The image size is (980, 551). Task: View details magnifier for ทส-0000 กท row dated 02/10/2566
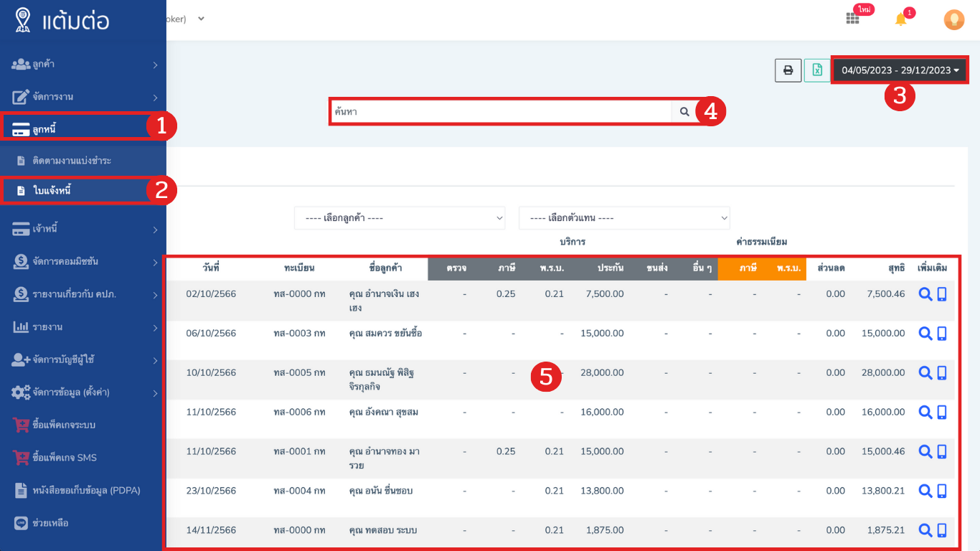point(925,294)
